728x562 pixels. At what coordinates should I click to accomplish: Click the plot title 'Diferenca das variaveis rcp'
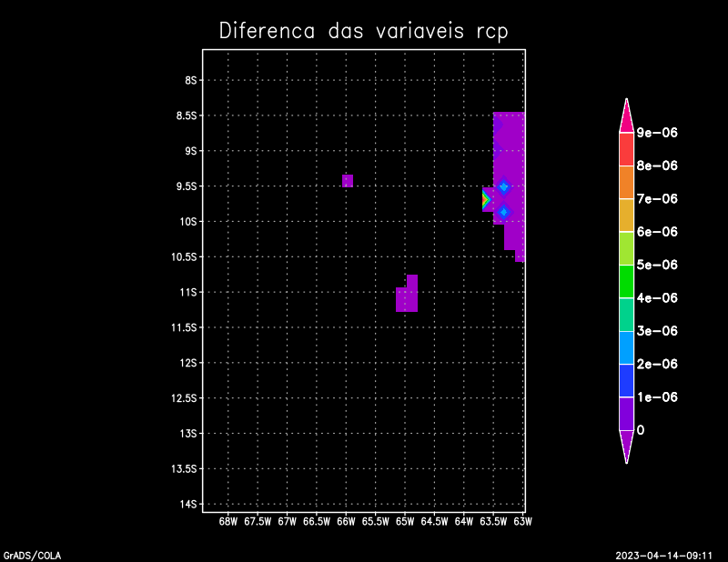[363, 31]
